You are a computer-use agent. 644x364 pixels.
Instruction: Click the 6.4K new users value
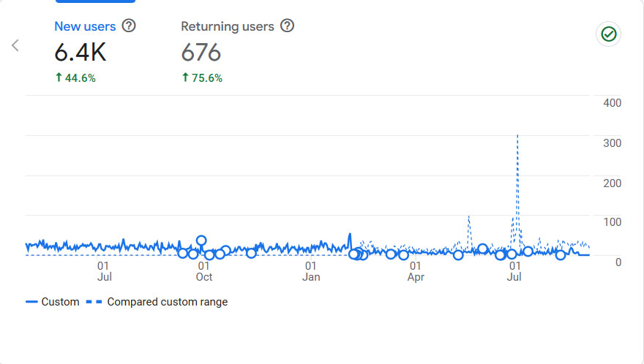coord(80,52)
